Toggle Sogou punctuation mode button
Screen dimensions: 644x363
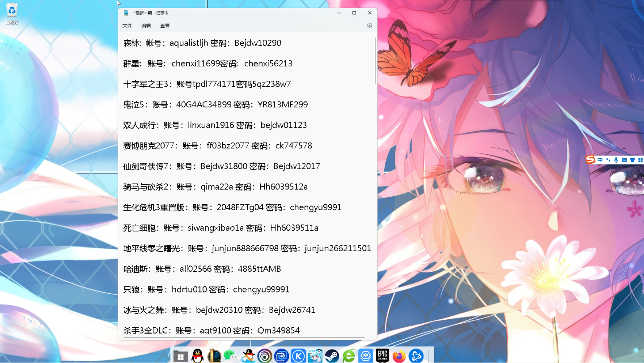click(608, 160)
